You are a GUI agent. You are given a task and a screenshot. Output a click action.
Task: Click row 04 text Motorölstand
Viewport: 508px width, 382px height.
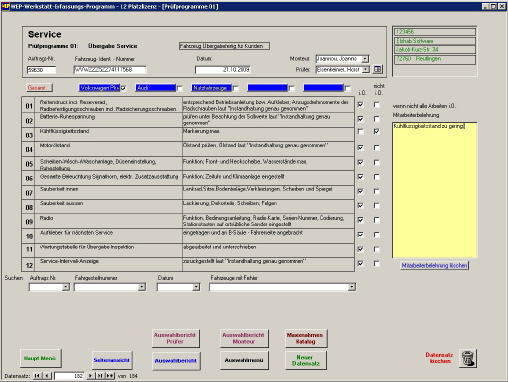[55, 145]
